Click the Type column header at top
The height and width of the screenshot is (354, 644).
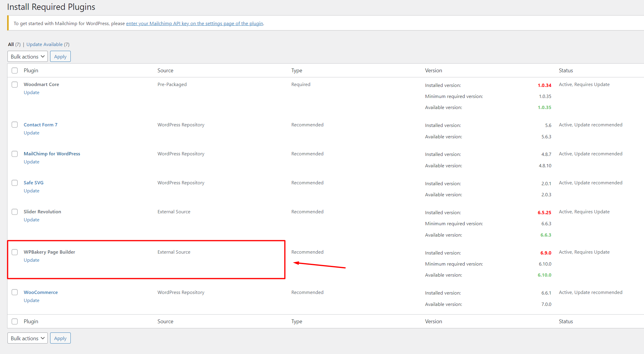(297, 71)
